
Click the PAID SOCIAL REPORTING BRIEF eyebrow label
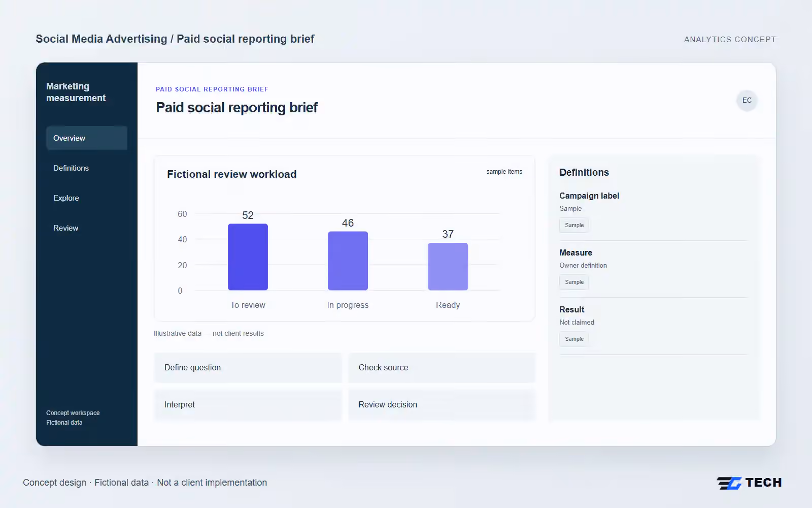click(x=212, y=89)
